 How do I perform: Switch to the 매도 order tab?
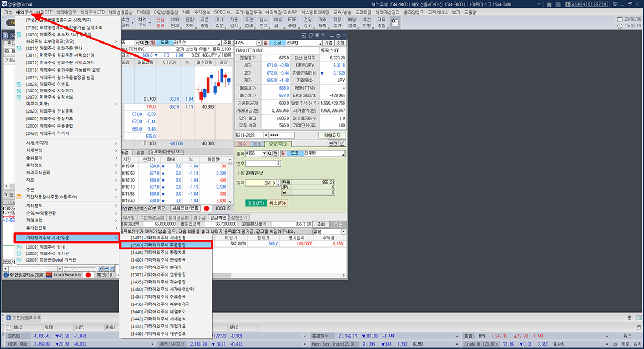(256, 144)
